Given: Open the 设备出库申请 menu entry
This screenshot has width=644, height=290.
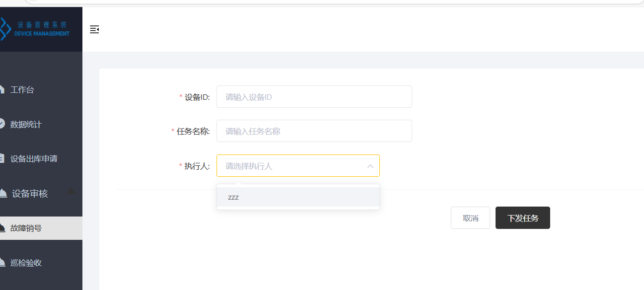Looking at the screenshot, I should (x=34, y=159).
